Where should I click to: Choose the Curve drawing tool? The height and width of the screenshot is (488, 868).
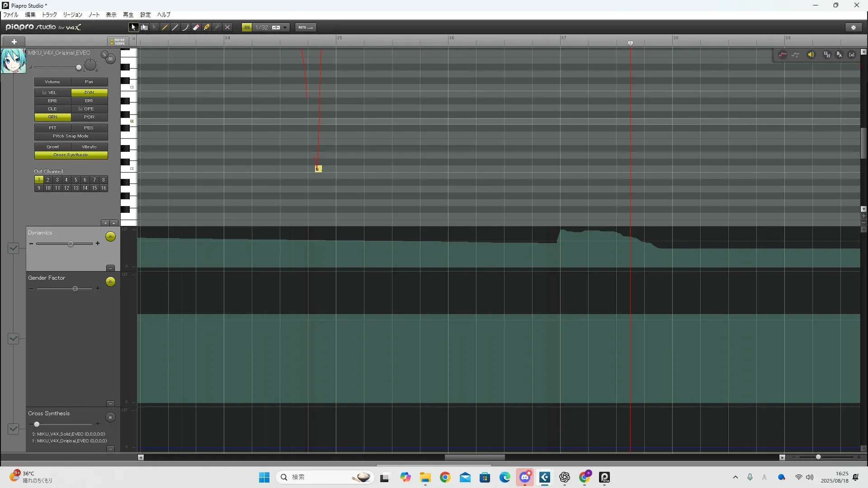(186, 27)
